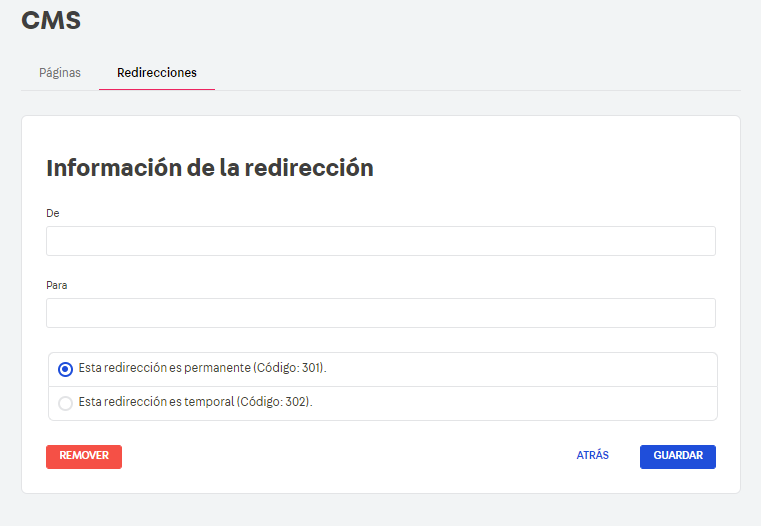The width and height of the screenshot is (761, 526).
Task: Click the 'Información de la redirección' heading
Action: tap(210, 168)
